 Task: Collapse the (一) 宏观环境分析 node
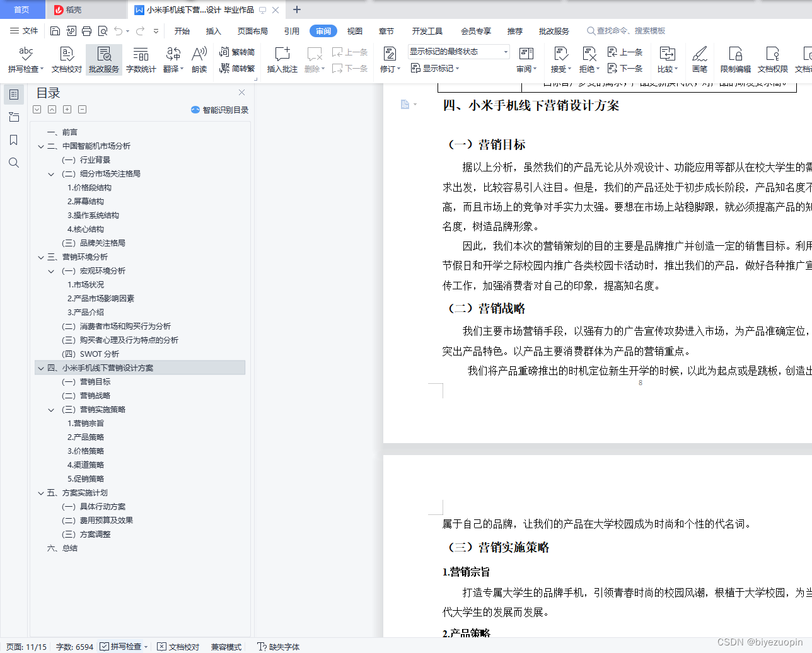click(x=52, y=271)
